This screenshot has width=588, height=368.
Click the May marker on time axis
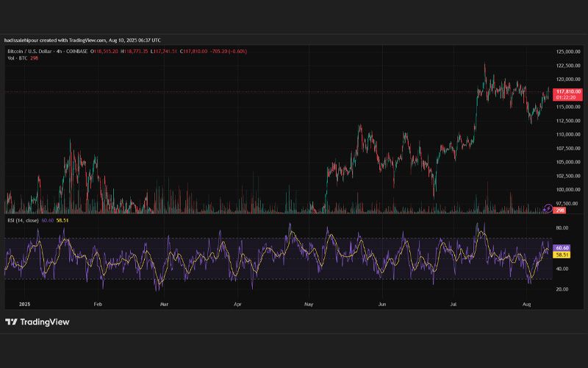(309, 304)
